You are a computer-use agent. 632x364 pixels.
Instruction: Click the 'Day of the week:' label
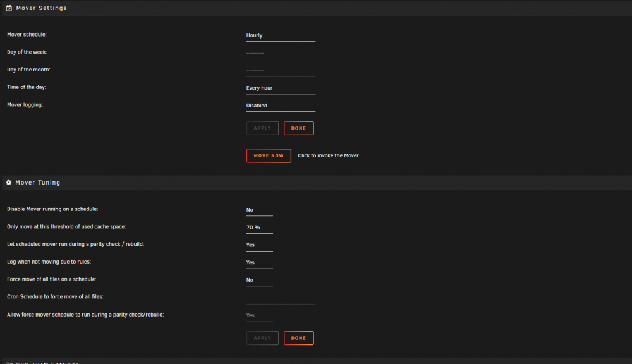(27, 52)
